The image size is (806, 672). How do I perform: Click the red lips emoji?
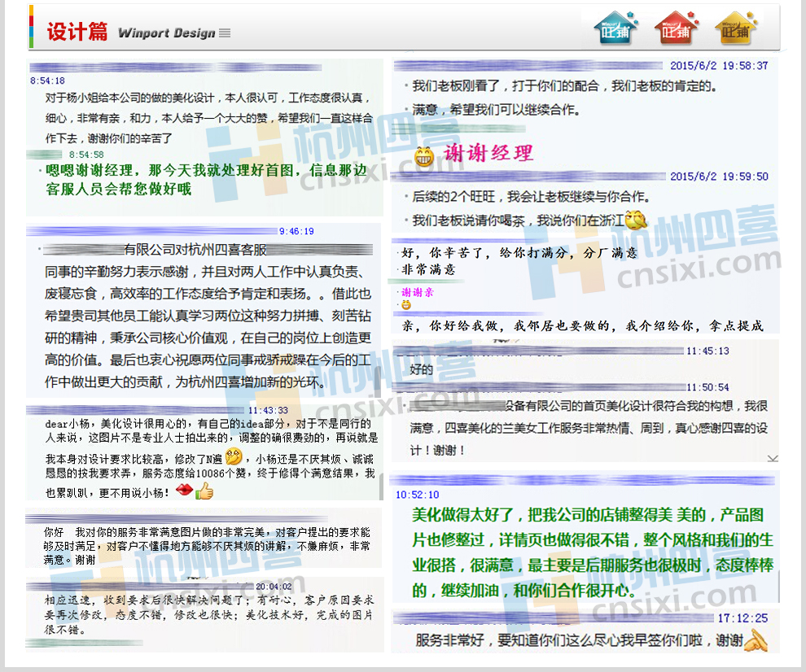pos(184,491)
